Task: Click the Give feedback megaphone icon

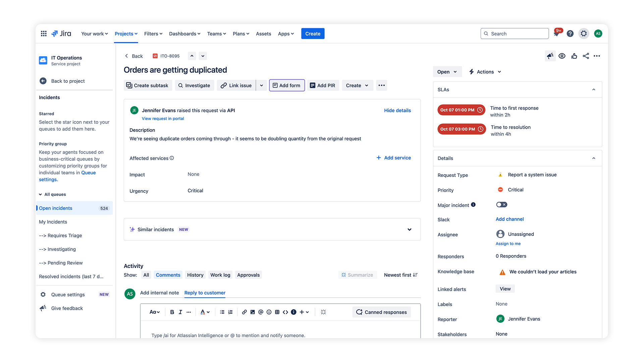Action: point(43,308)
